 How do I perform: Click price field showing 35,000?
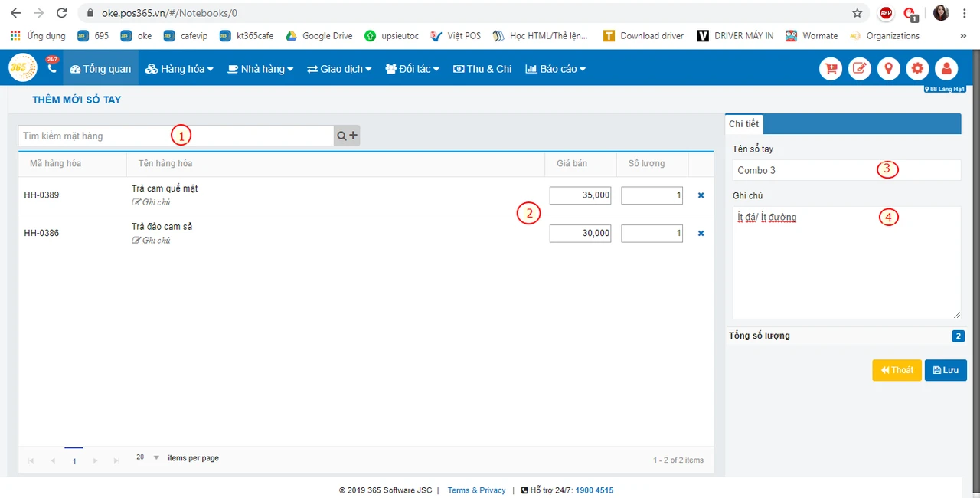point(580,195)
